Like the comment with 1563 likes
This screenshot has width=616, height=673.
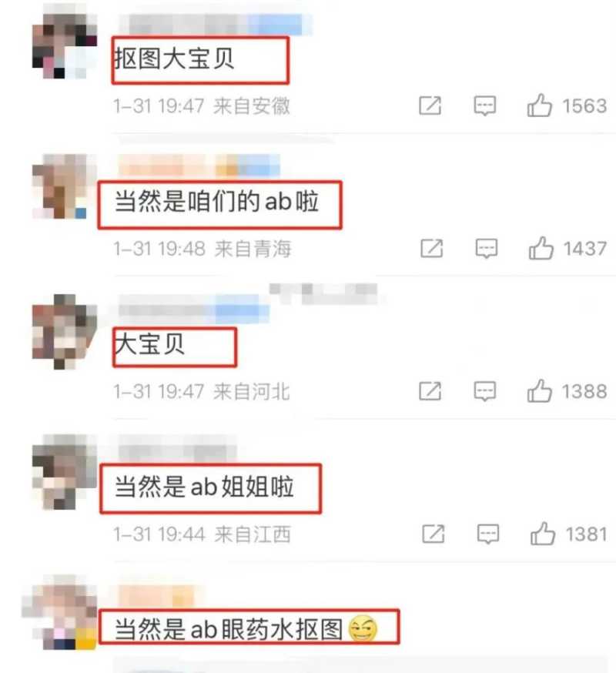pos(540,105)
